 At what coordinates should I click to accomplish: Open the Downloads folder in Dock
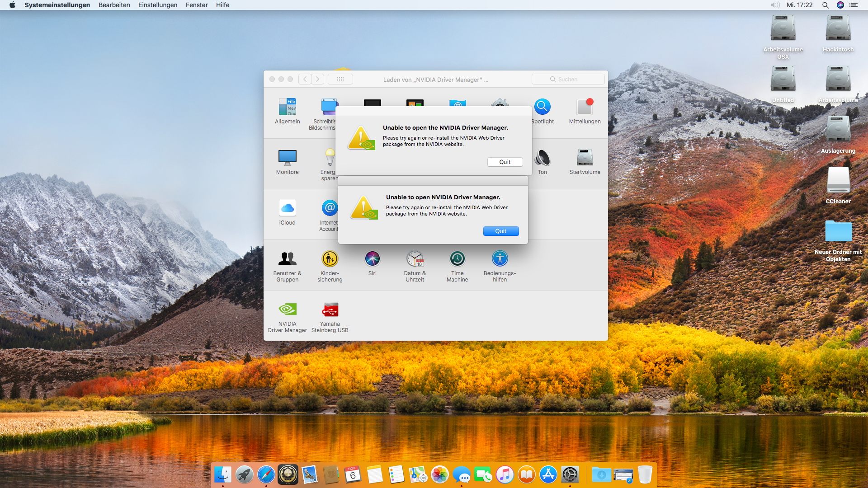point(601,475)
